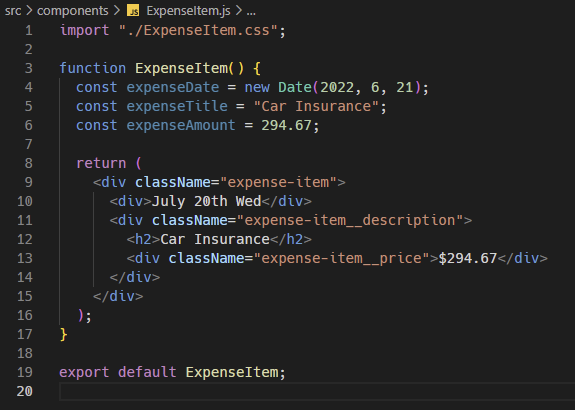The image size is (575, 410).
Task: Click line number 20 in gutter
Action: [25, 391]
